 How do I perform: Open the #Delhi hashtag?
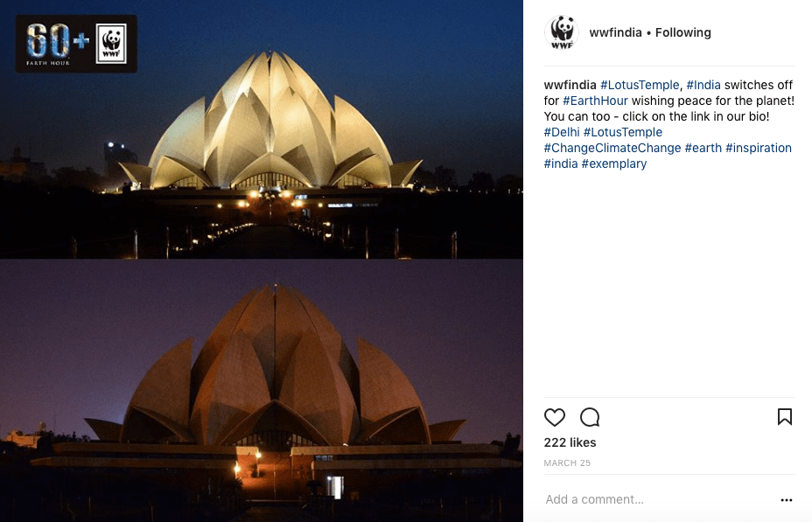(562, 132)
